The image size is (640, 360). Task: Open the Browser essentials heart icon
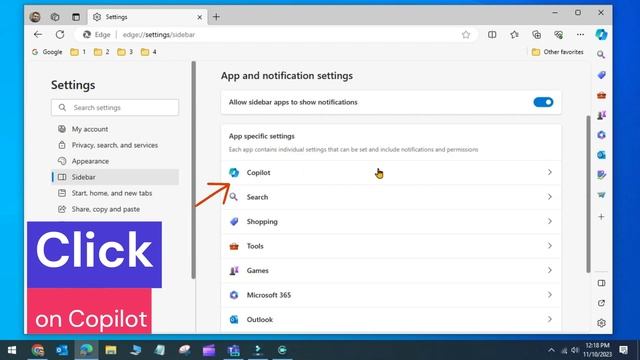pyautogui.click(x=558, y=35)
